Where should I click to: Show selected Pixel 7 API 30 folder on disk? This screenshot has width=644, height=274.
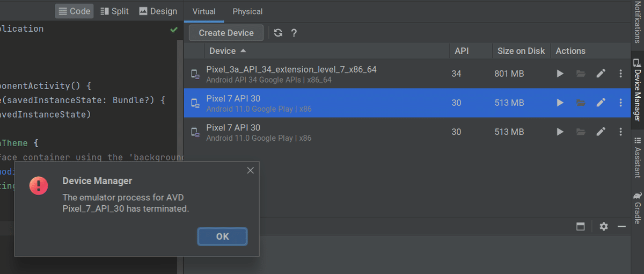click(580, 103)
